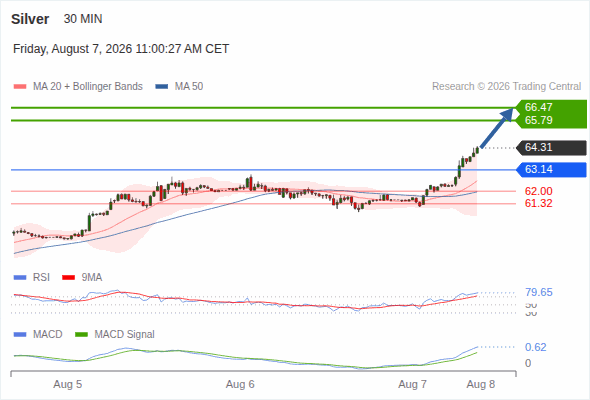
Task: Click the 79.65 RSI value label
Action: (x=539, y=292)
